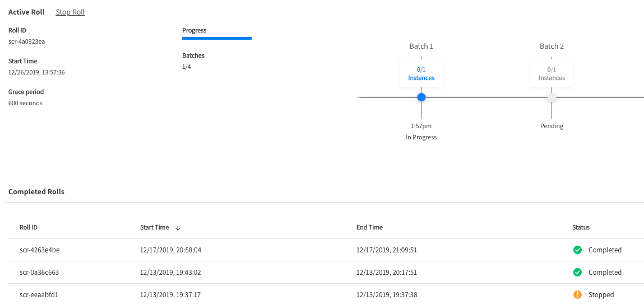The height and width of the screenshot is (305, 644).
Task: Sort by Start Time arrow icon
Action: coord(178,228)
